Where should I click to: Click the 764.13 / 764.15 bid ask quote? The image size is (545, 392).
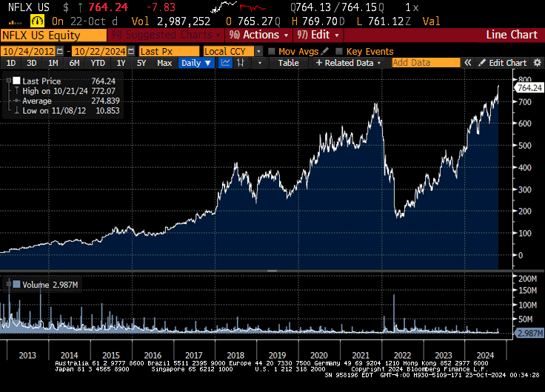(x=337, y=7)
